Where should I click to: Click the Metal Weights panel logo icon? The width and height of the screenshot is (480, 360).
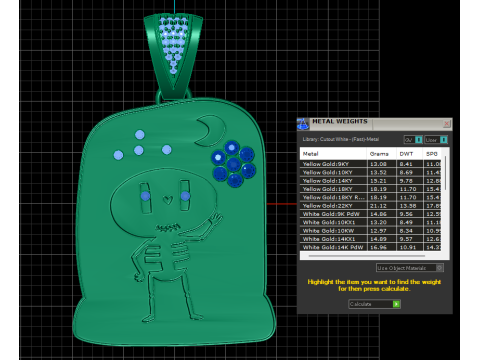coord(303,124)
